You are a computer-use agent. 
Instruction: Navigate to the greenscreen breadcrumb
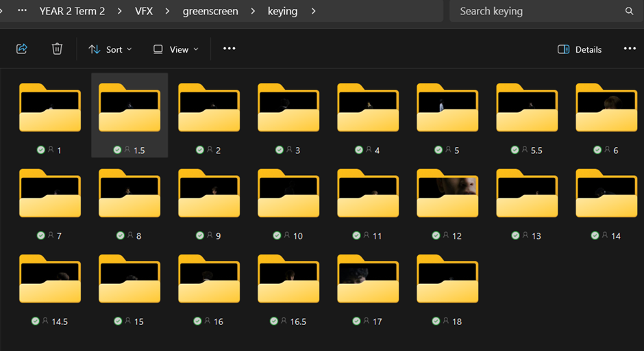210,11
